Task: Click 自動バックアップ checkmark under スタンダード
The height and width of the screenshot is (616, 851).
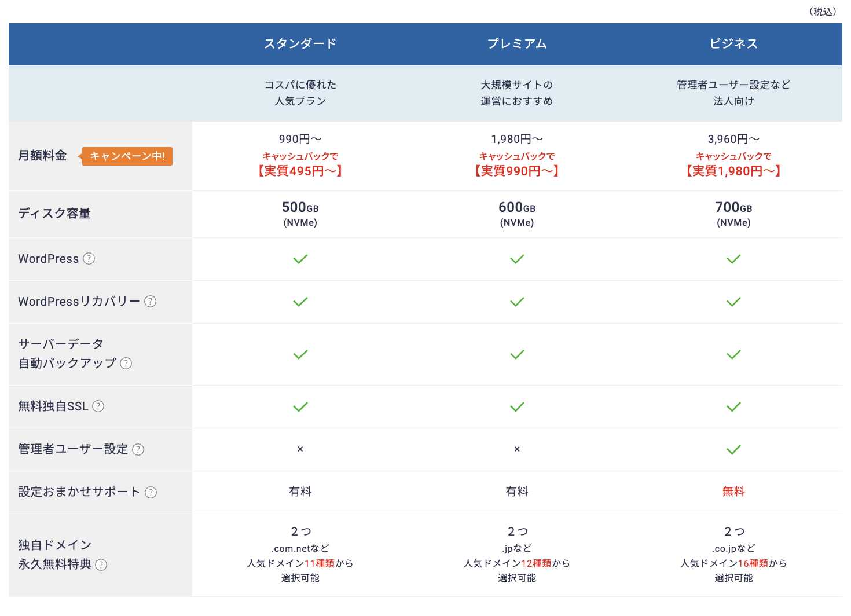Action: pyautogui.click(x=300, y=354)
